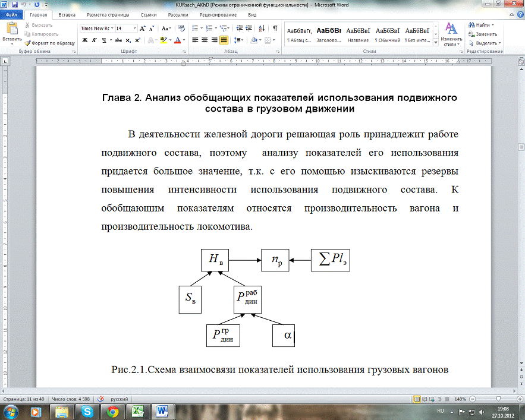
Task: Open the font name dropdown Times New Roman
Action: pyautogui.click(x=112, y=29)
